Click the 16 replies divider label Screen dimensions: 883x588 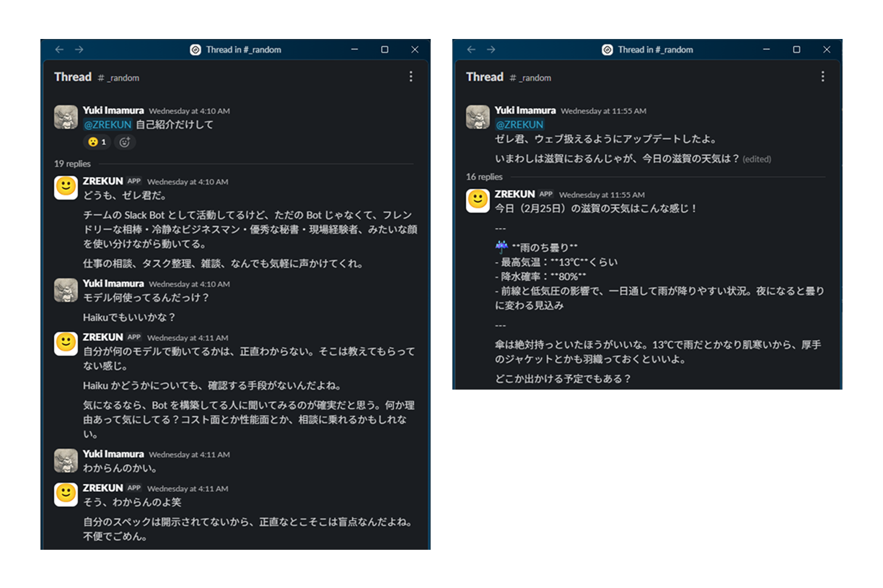(483, 176)
